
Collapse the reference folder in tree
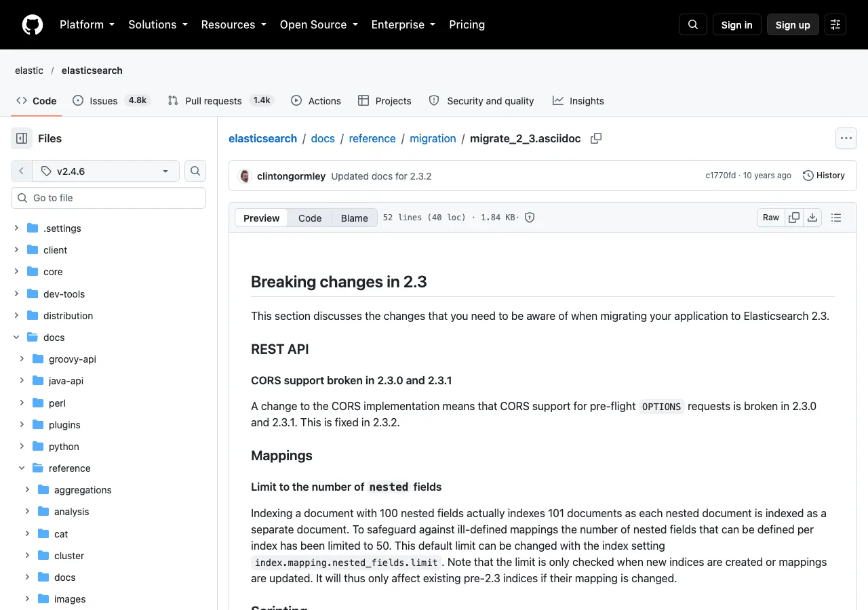[22, 468]
